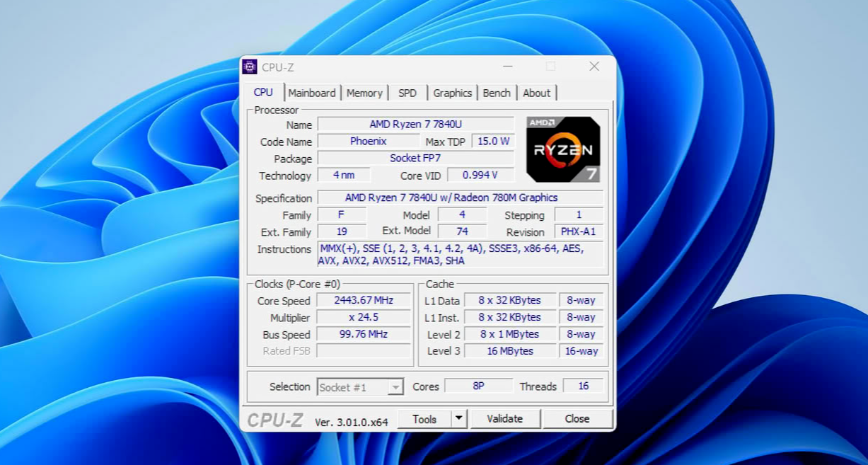The height and width of the screenshot is (465, 868).
Task: Go to the Graphics tab
Action: pyautogui.click(x=453, y=93)
